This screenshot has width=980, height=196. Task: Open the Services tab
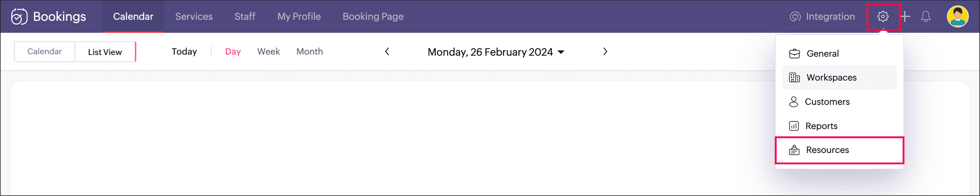coord(193,16)
